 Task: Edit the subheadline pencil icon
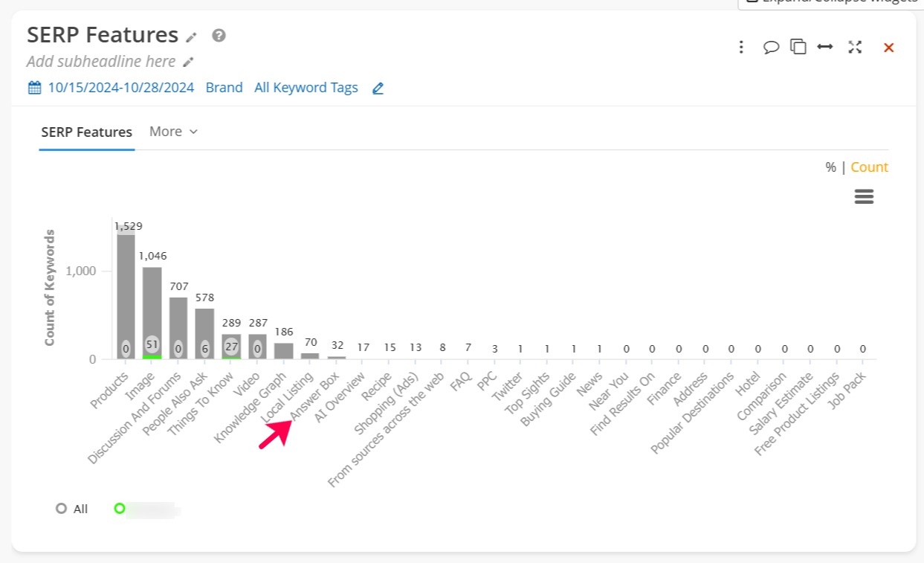coord(188,62)
